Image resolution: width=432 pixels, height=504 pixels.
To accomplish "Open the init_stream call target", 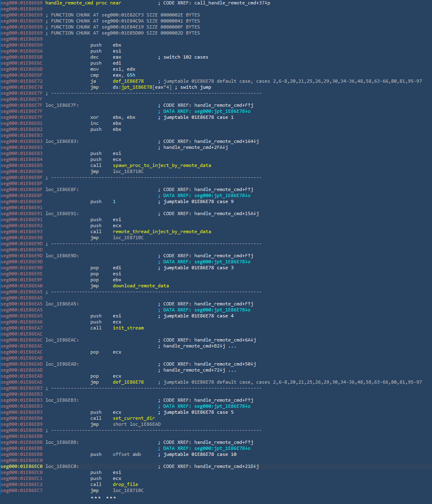I will [128, 328].
